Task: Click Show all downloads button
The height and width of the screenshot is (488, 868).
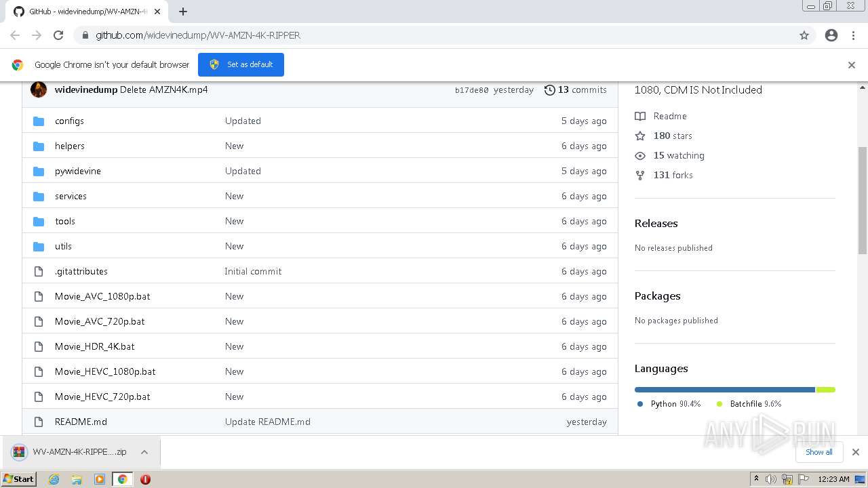Action: click(x=818, y=452)
